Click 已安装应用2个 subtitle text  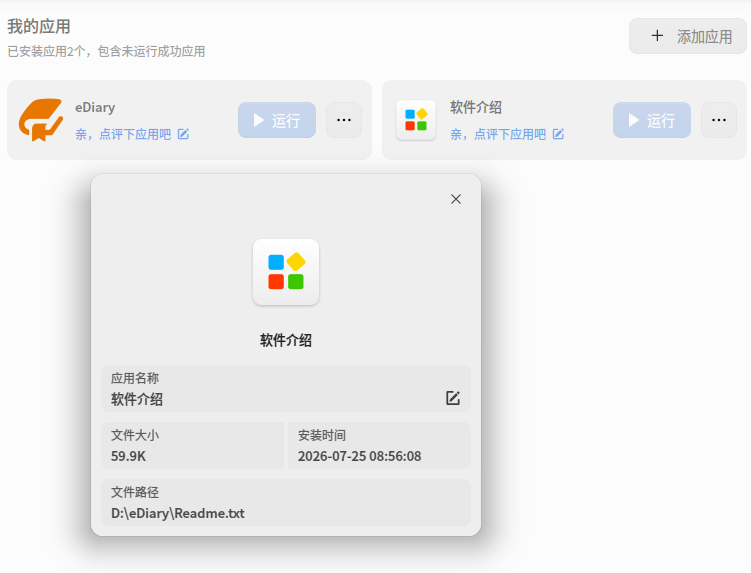pos(106,51)
